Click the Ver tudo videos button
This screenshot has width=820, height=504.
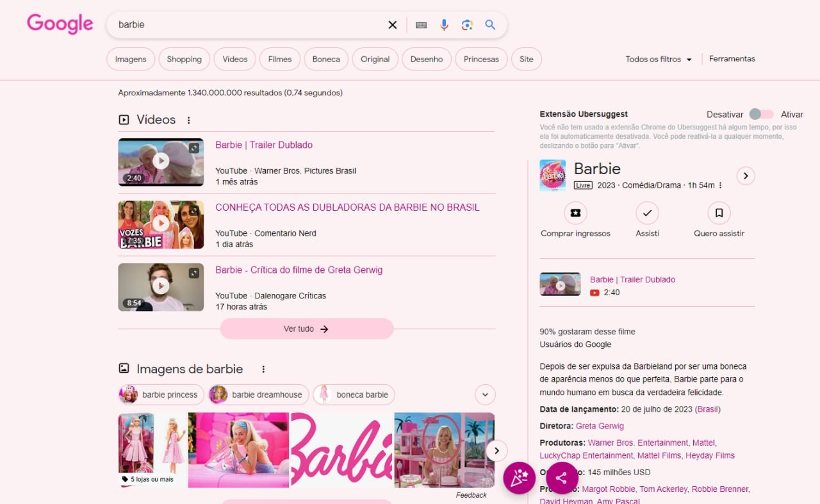[x=307, y=329]
